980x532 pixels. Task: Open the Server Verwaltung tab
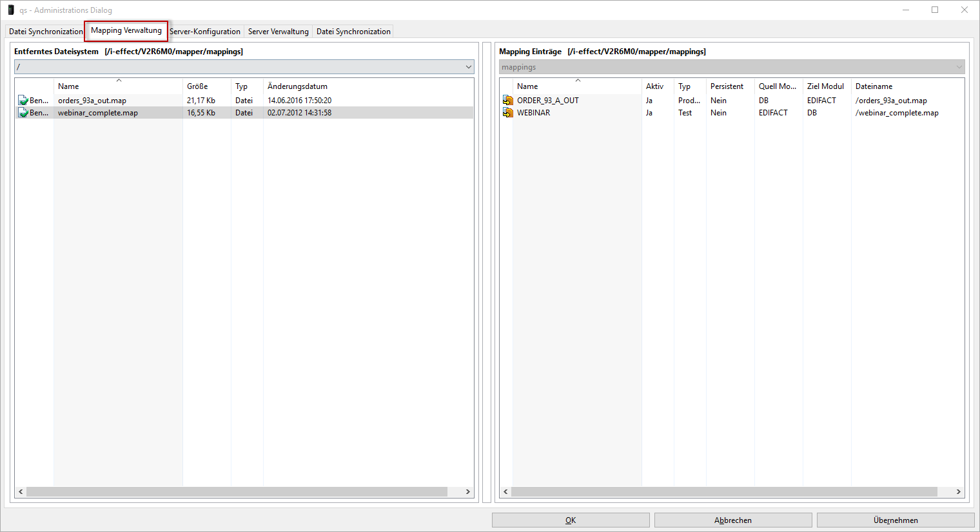coord(278,32)
